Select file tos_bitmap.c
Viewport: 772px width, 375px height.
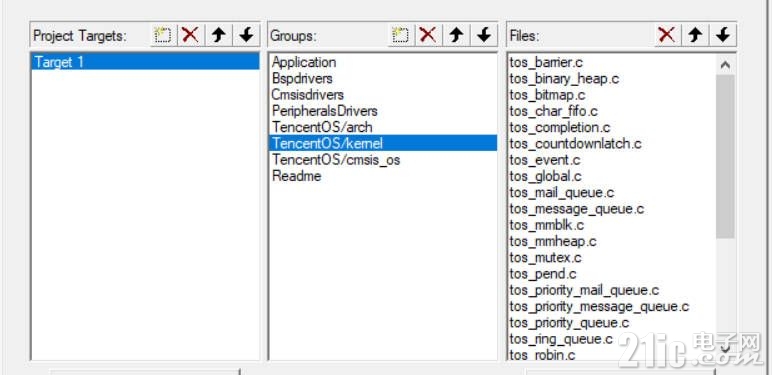[x=547, y=95]
